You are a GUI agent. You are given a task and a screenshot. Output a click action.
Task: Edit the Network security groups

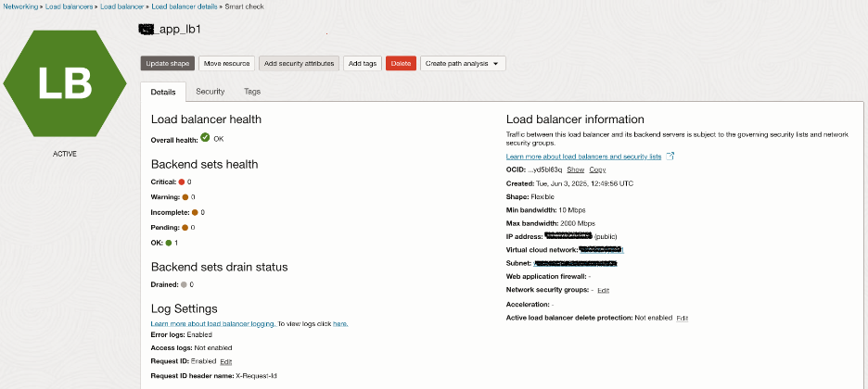(x=604, y=290)
